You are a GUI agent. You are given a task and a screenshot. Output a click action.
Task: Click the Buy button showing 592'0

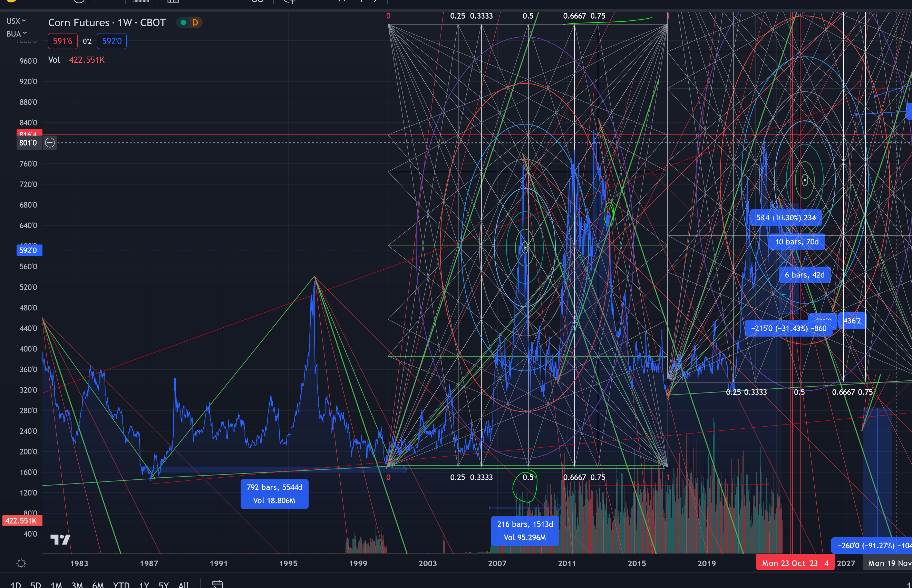coord(111,41)
